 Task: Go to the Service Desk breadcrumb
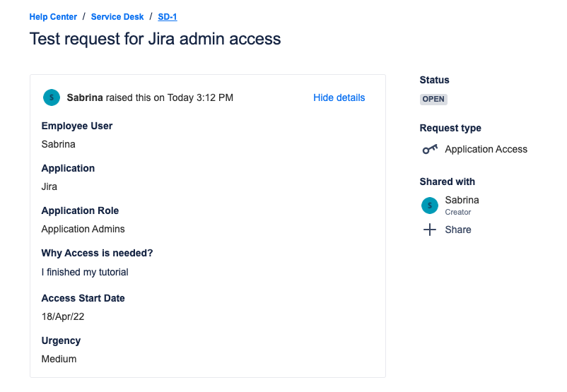tap(117, 17)
